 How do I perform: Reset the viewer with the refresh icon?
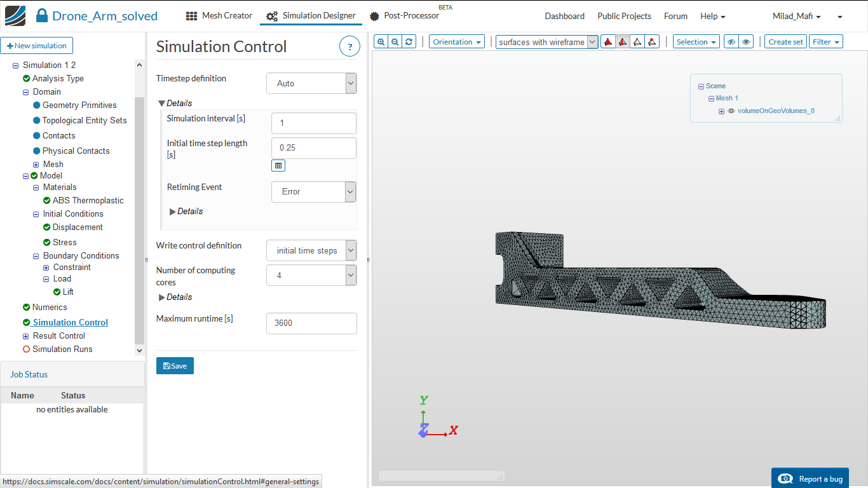click(x=409, y=42)
